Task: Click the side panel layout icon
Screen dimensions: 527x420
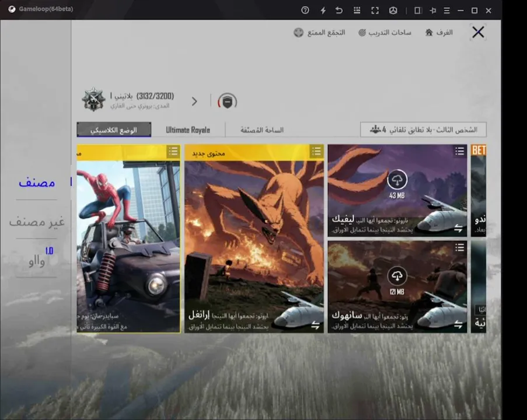Action: (x=418, y=10)
